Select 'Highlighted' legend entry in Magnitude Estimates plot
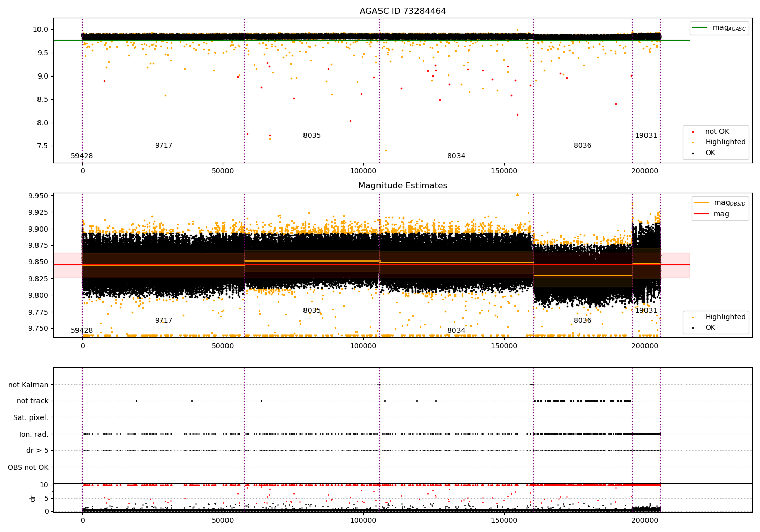This screenshot has width=760, height=532. click(x=726, y=317)
